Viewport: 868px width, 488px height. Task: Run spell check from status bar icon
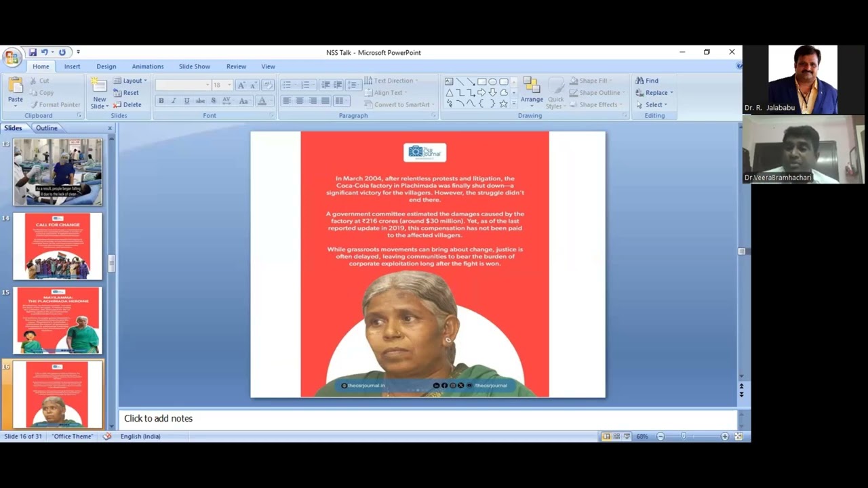click(x=106, y=436)
